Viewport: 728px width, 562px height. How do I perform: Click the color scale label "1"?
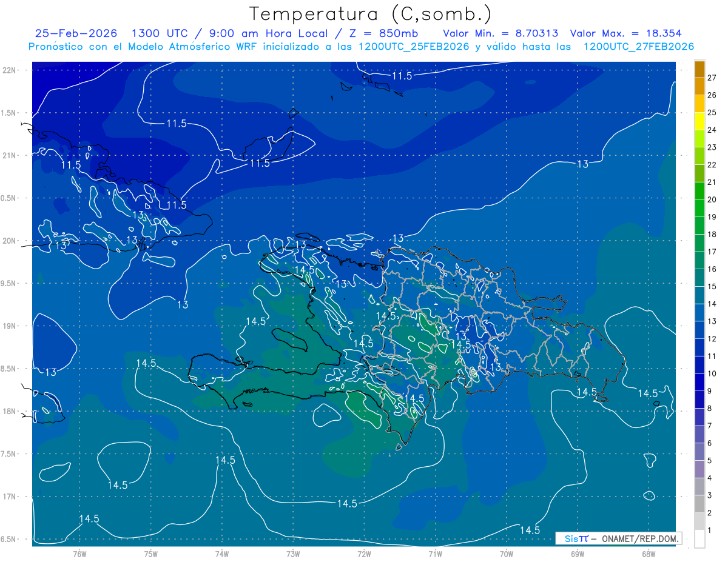709,530
